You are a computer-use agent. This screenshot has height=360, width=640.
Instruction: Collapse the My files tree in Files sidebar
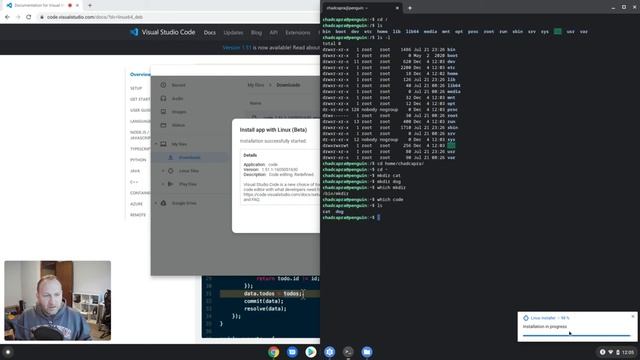(156, 144)
